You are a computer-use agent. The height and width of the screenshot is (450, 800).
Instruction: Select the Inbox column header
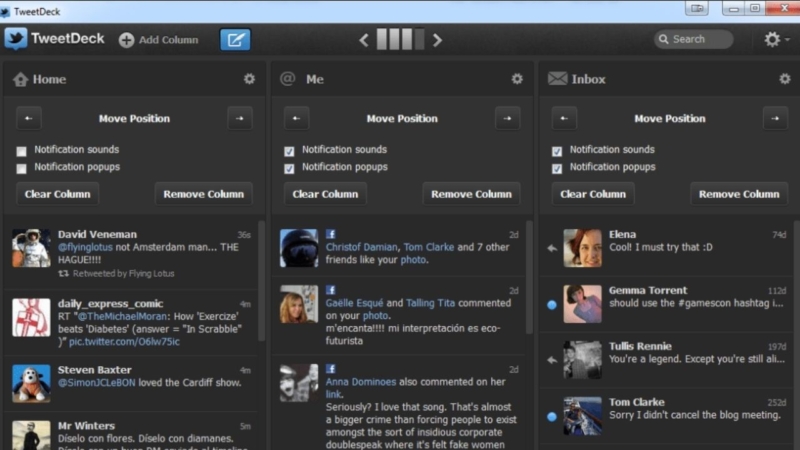tap(588, 79)
